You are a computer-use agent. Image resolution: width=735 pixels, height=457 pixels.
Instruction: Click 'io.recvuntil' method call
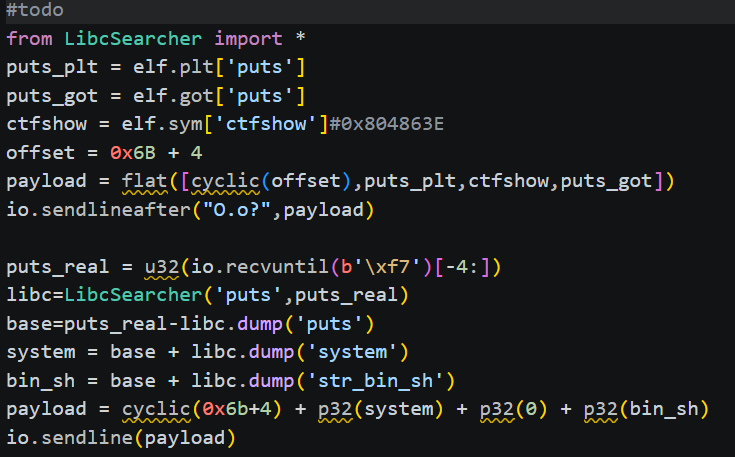coord(260,267)
